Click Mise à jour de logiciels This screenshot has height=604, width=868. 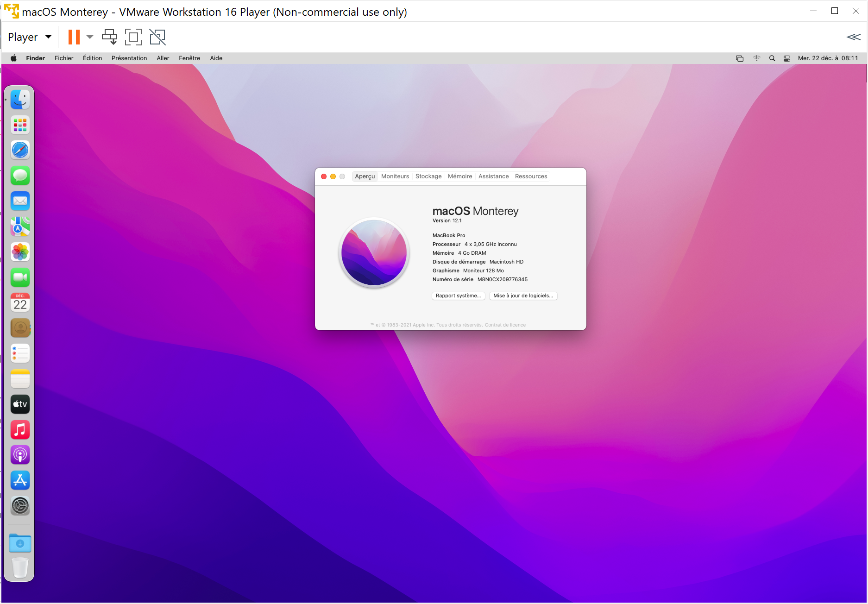tap(522, 296)
